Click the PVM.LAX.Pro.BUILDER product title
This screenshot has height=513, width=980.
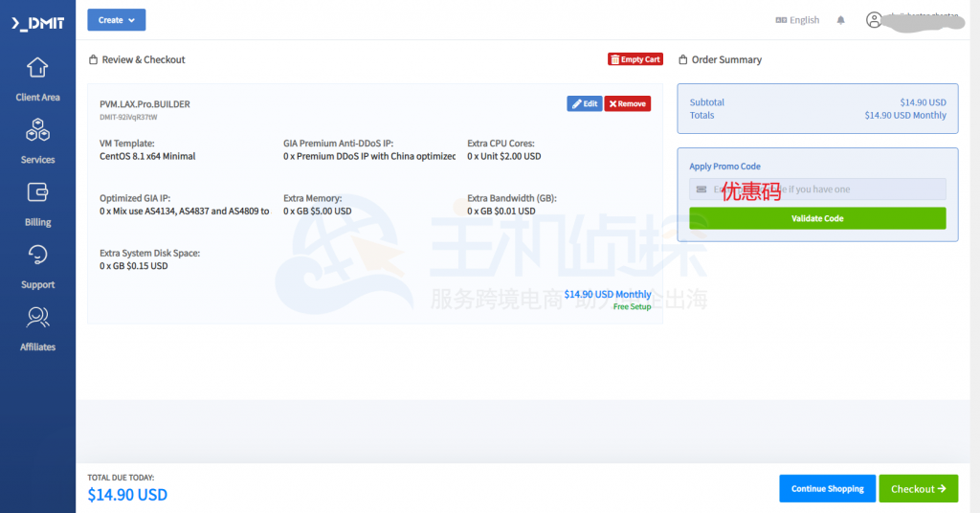coord(145,104)
